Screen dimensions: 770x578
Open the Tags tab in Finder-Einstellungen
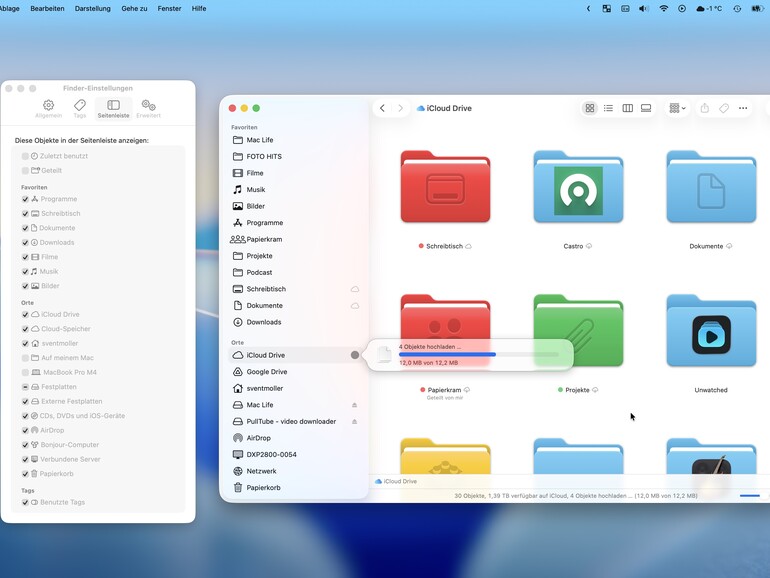(80, 109)
